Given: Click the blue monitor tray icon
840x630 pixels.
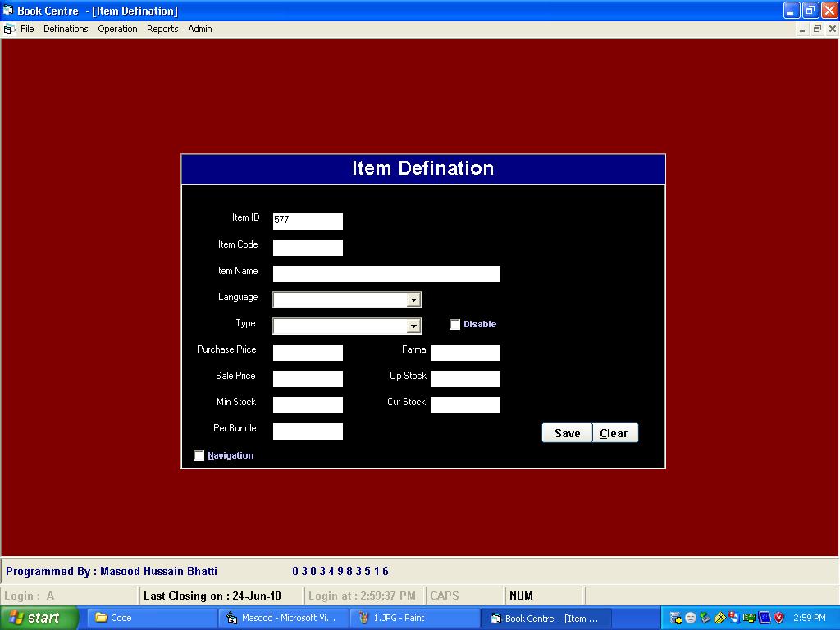Looking at the screenshot, I should [765, 618].
